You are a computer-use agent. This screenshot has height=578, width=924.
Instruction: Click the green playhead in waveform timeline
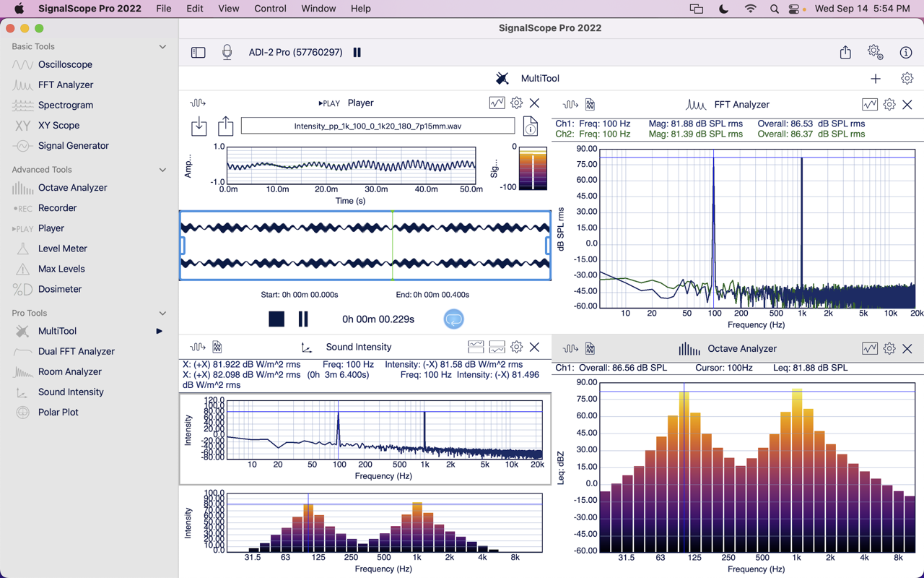coord(393,246)
